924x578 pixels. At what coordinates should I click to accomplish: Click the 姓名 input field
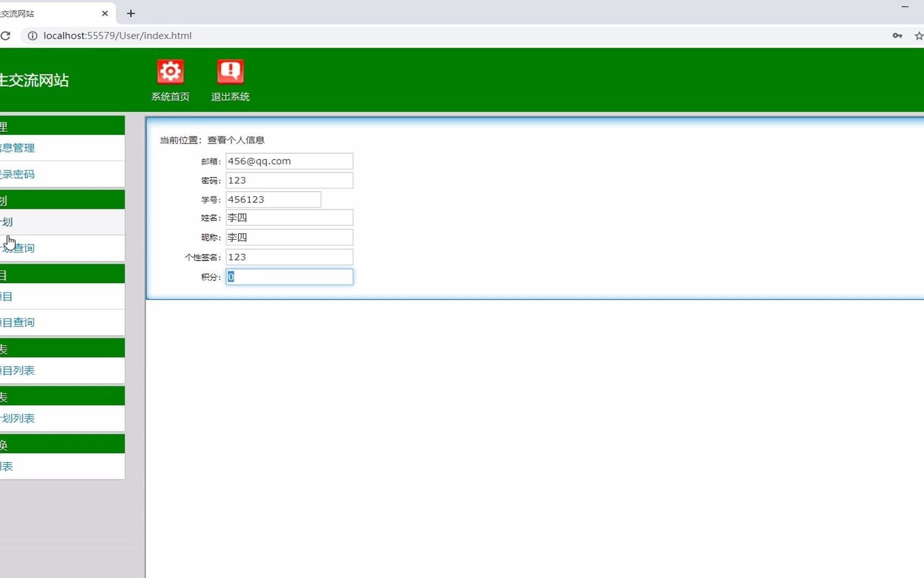coord(289,218)
